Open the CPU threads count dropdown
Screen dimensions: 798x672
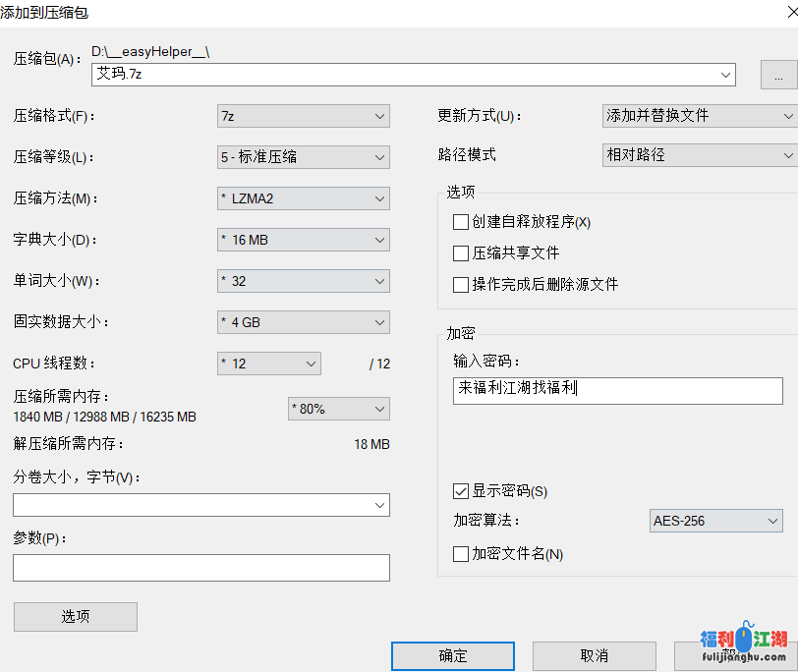(x=268, y=364)
